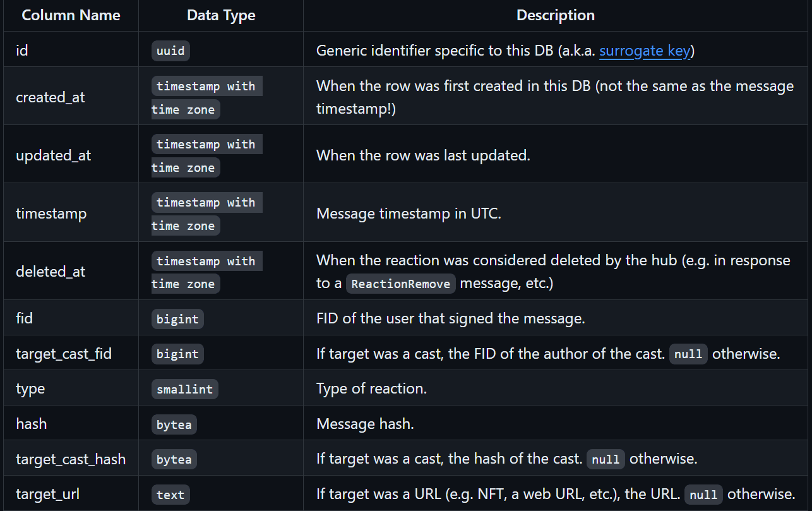Click null tag in target_url description
The width and height of the screenshot is (812, 511).
coord(703,494)
